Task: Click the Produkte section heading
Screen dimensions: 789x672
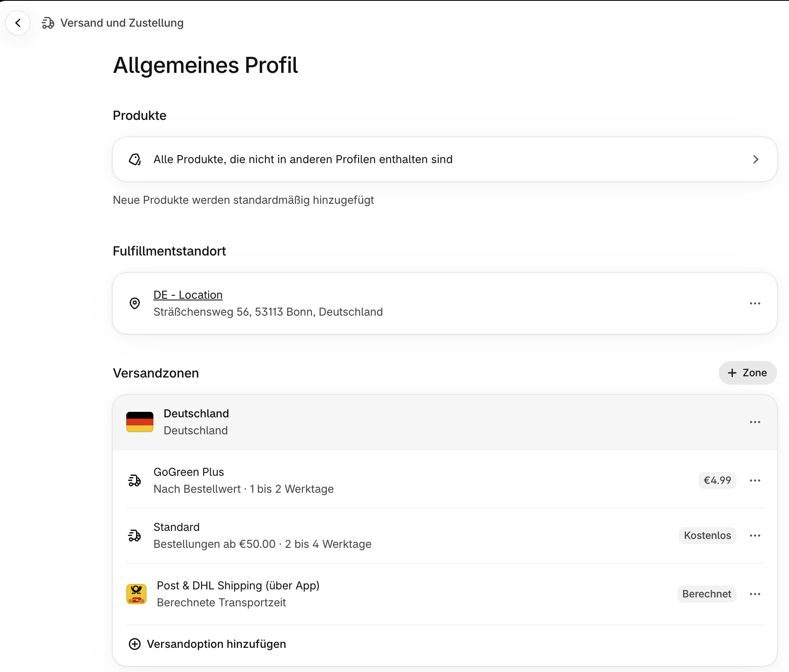Action: (x=139, y=116)
